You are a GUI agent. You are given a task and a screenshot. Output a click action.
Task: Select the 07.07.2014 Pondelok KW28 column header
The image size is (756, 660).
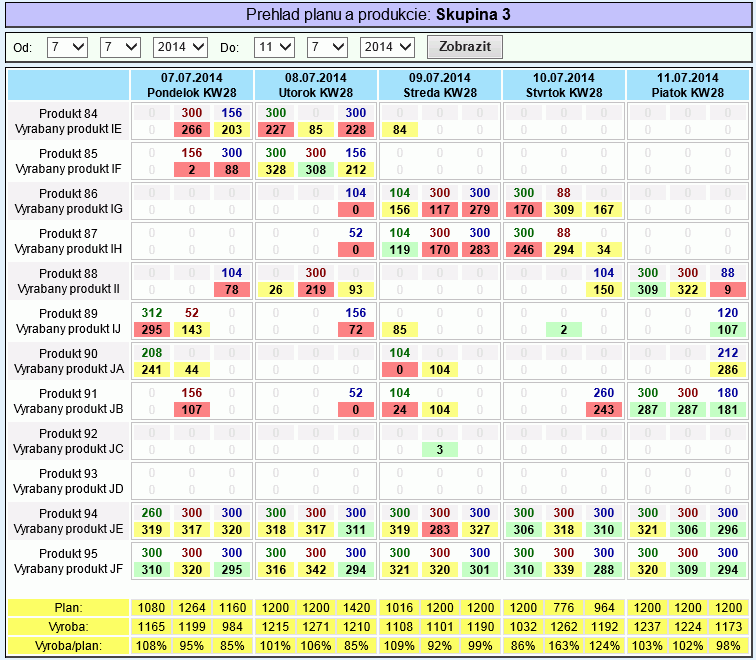[x=192, y=85]
